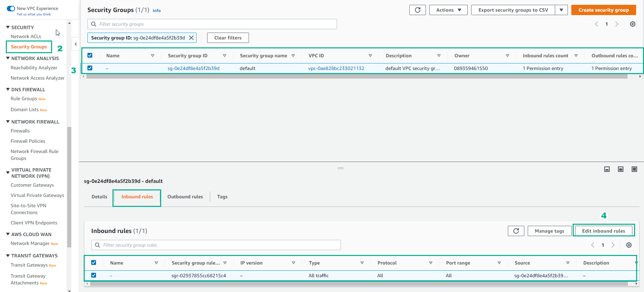Image resolution: width=644 pixels, height=292 pixels.
Task: Sort inbound rules by Source column
Action: (x=568, y=263)
